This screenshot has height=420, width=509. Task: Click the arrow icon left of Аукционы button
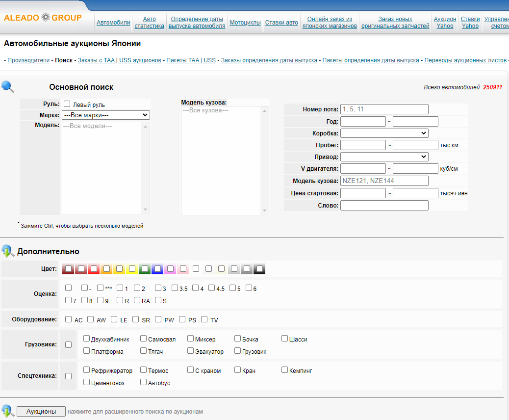[8, 411]
